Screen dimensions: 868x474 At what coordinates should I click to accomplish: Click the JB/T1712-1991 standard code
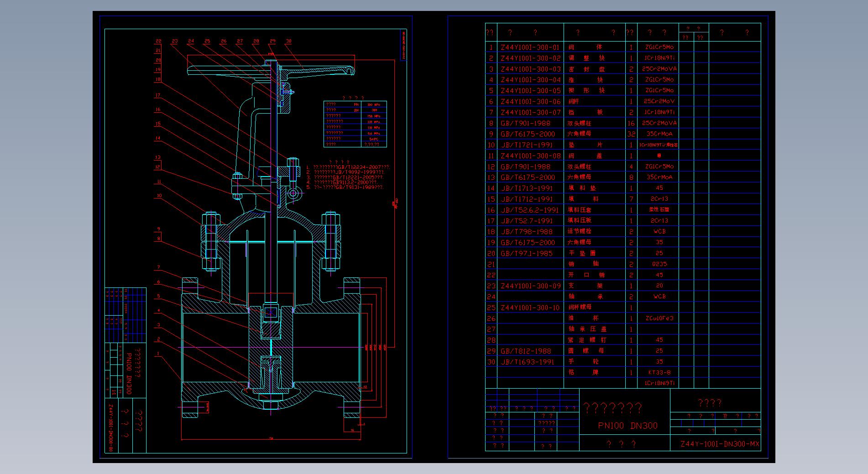click(x=527, y=199)
